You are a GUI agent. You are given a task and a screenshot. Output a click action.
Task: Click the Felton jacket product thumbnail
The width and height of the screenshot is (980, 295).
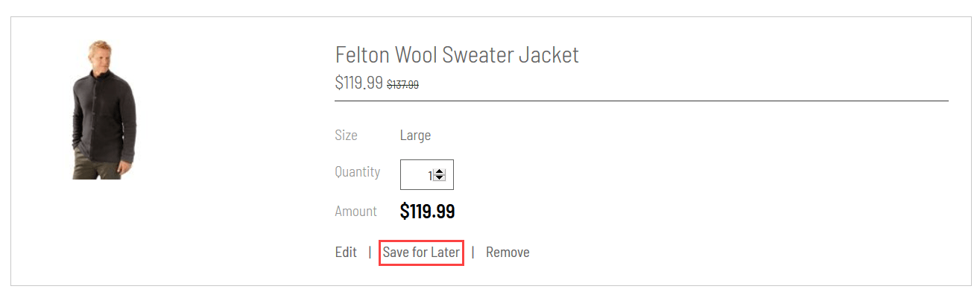104,110
